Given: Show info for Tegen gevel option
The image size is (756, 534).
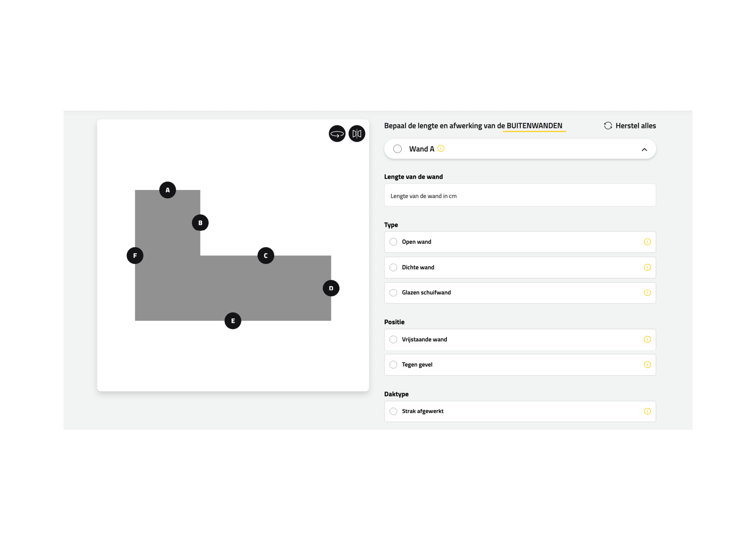Looking at the screenshot, I should 647,365.
